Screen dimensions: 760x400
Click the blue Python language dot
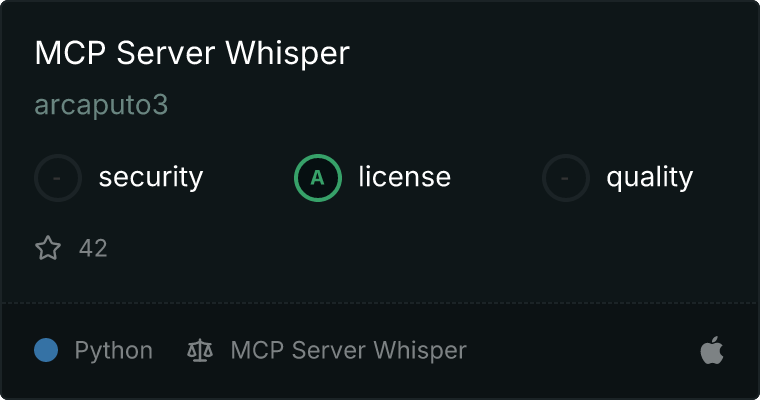click(46, 350)
